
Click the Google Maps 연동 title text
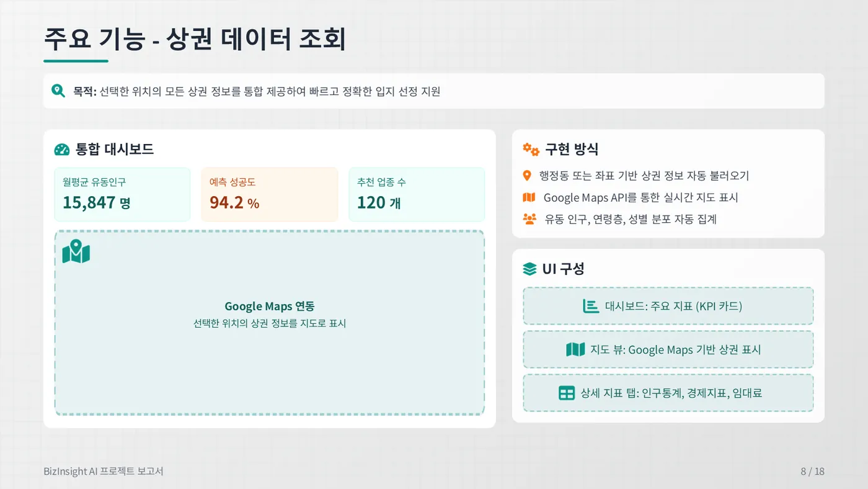[x=270, y=307]
